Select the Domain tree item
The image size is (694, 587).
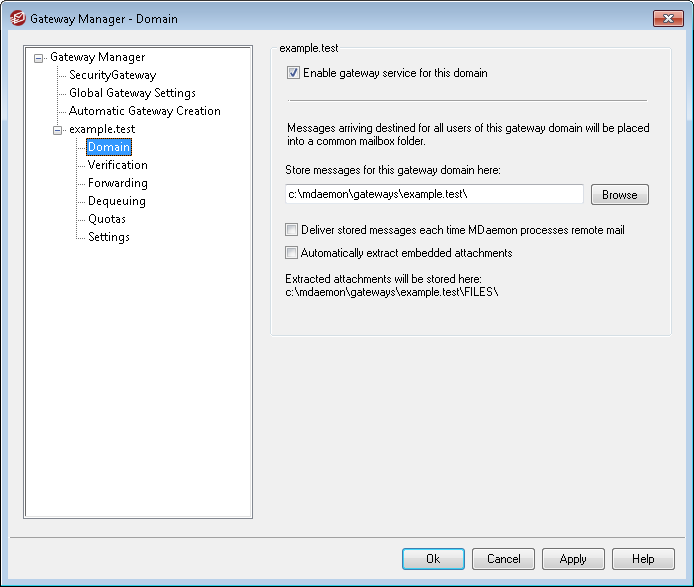pyautogui.click(x=108, y=147)
